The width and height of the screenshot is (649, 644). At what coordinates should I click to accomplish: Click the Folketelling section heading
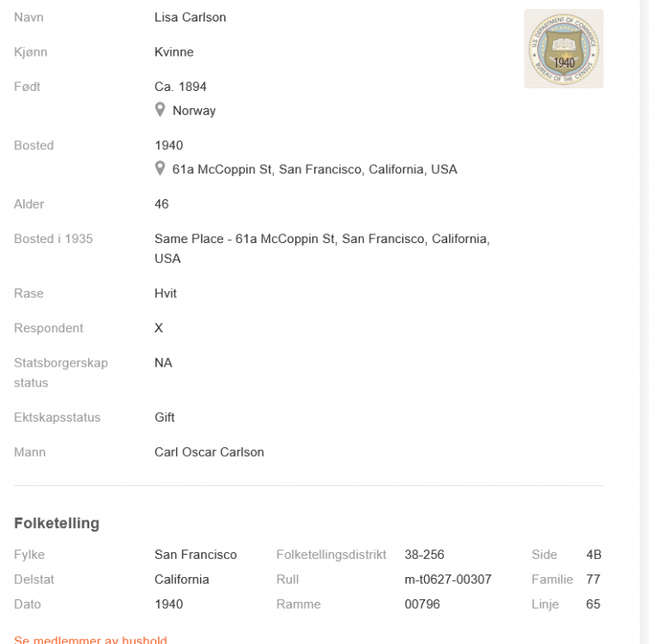57,523
